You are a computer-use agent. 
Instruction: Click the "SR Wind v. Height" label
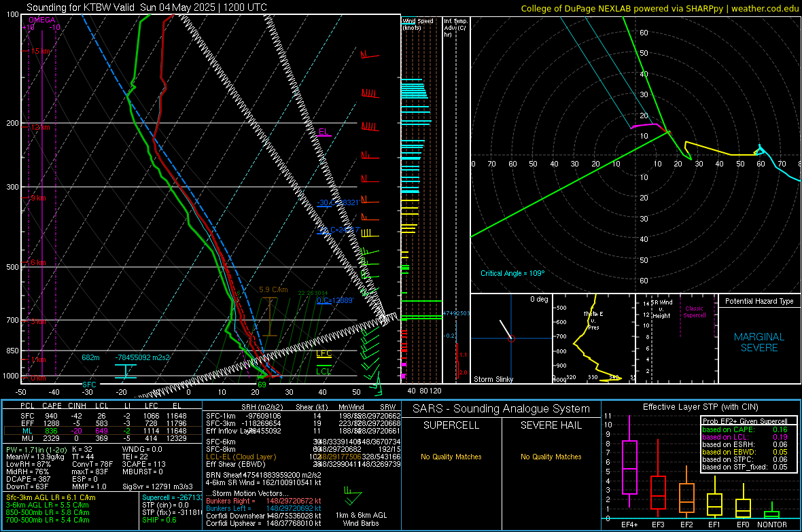pyautogui.click(x=662, y=309)
